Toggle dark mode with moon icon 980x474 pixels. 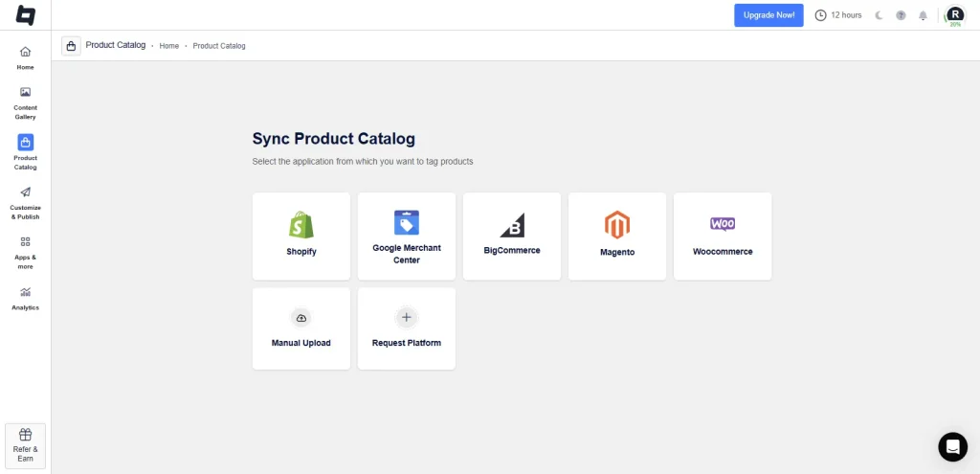879,15
